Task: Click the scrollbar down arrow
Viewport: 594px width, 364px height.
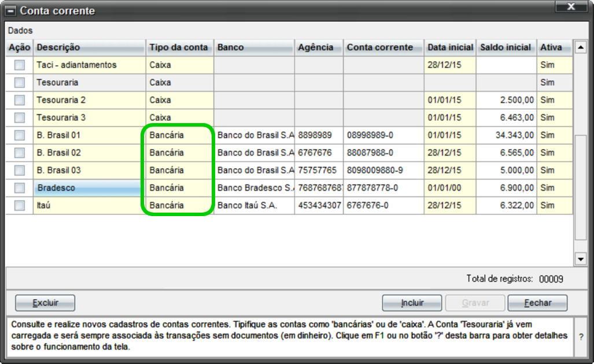Action: click(x=581, y=259)
